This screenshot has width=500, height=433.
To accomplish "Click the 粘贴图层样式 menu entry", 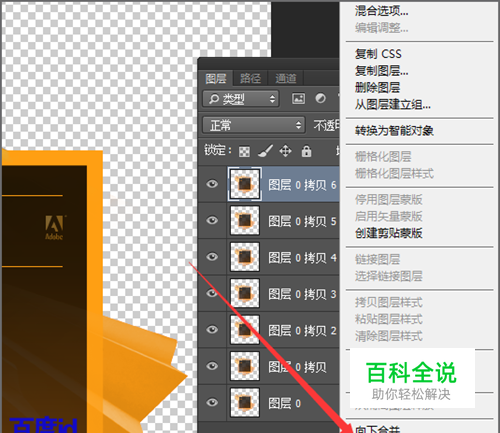I will click(389, 319).
